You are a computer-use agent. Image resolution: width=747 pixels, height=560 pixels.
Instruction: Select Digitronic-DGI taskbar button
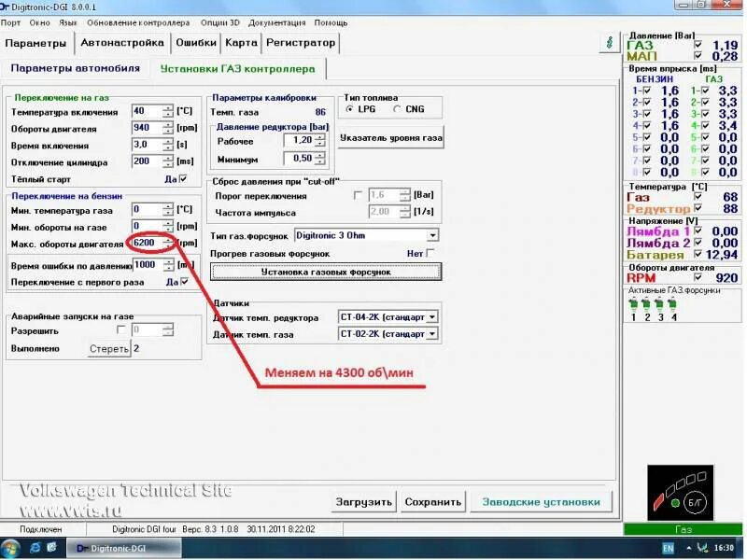[x=123, y=549]
